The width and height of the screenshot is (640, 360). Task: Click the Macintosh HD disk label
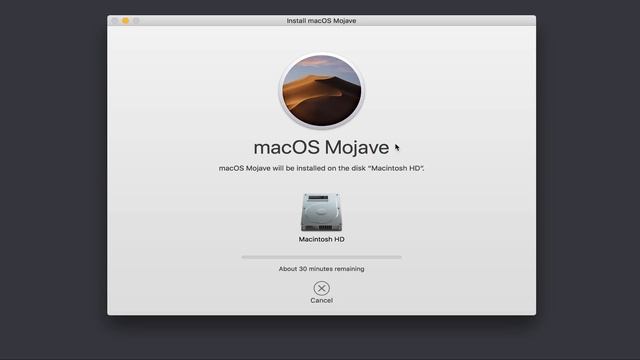click(x=322, y=239)
